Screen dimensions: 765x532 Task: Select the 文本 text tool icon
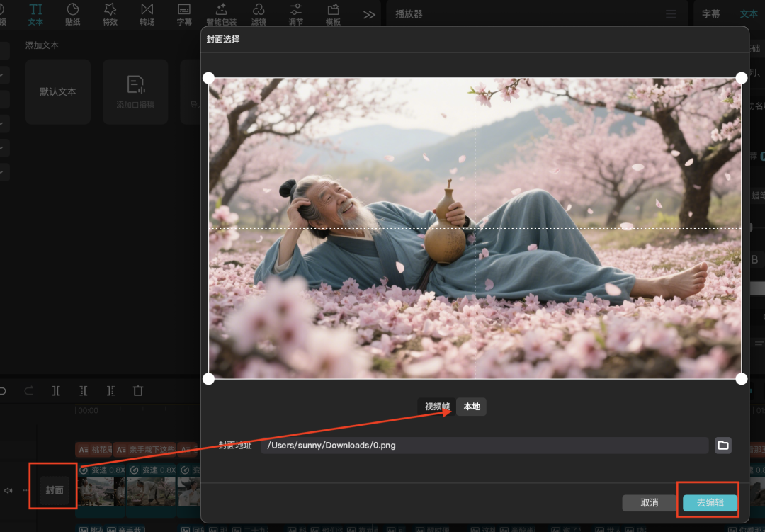[35, 14]
